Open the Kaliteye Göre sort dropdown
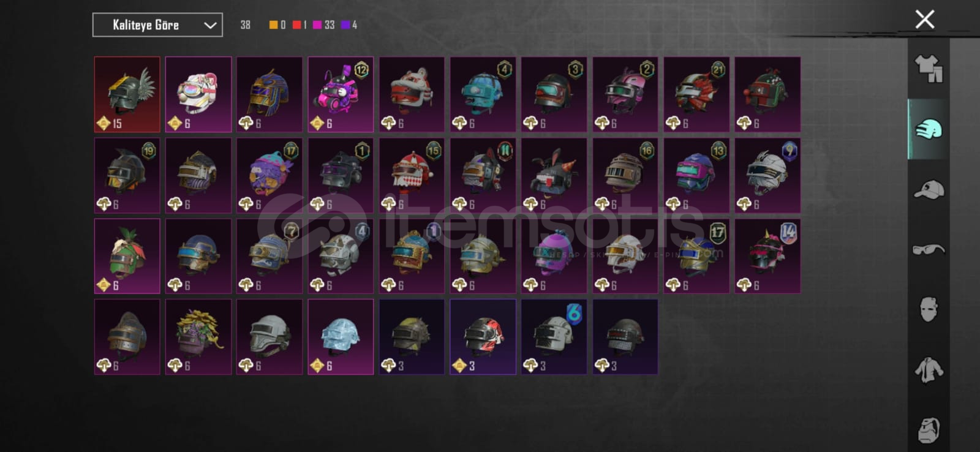Viewport: 980px width, 452px height. [x=157, y=25]
